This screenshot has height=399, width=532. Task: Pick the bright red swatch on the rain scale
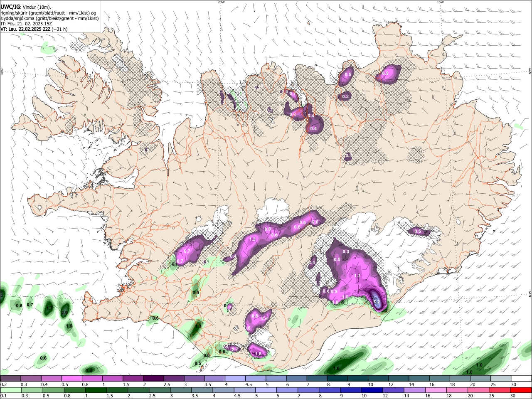coord(521,390)
